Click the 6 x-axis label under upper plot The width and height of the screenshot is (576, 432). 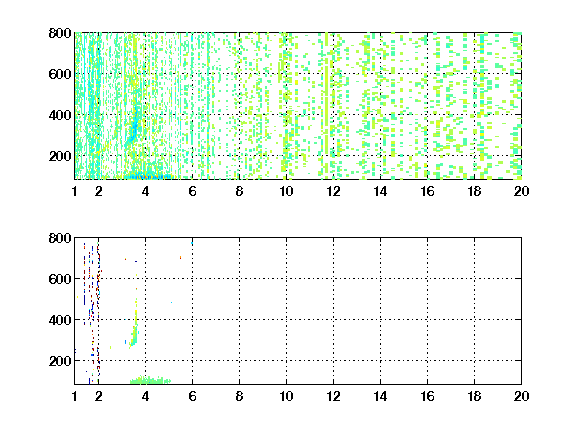coord(192,191)
